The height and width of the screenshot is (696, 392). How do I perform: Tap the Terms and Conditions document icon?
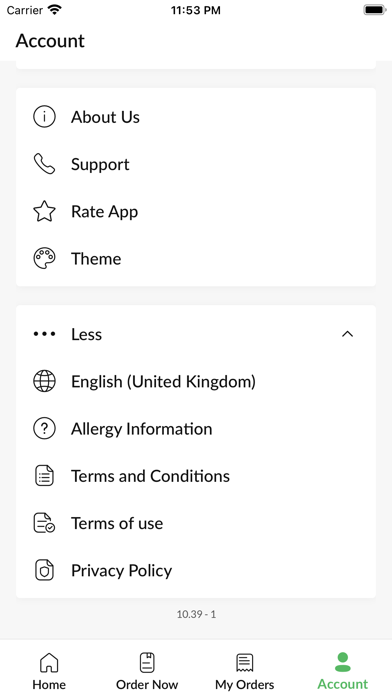coord(44,476)
